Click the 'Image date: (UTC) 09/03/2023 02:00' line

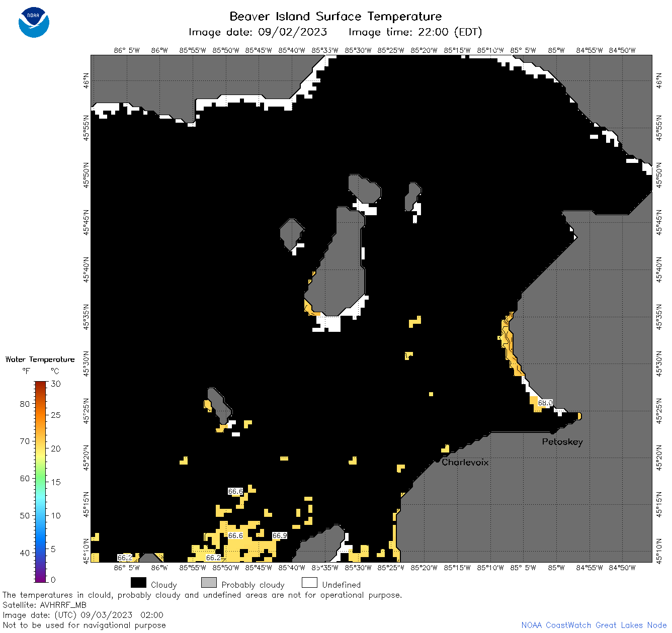coord(83,615)
